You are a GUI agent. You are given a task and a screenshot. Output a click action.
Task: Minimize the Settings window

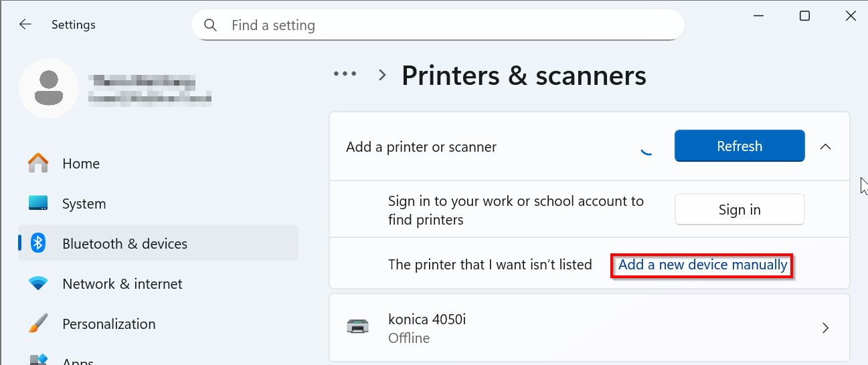click(x=759, y=16)
